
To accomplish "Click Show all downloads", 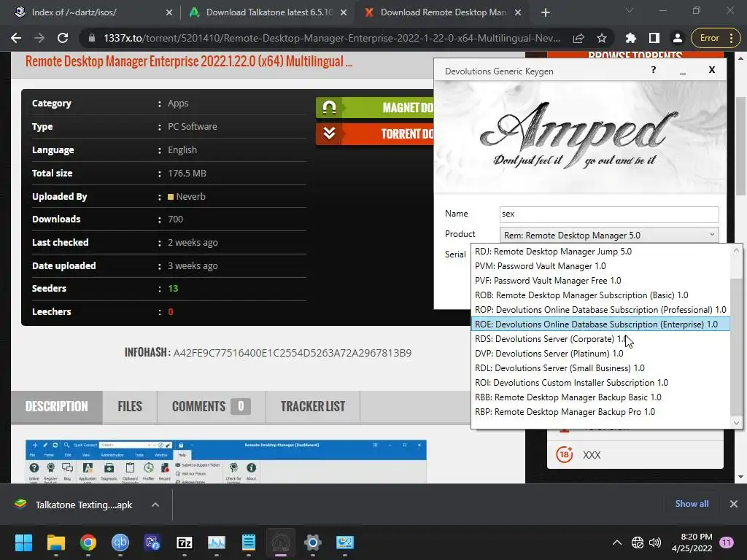I will tap(692, 504).
